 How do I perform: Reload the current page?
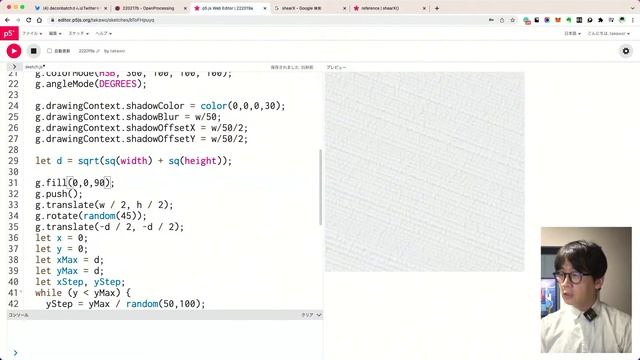pos(29,20)
